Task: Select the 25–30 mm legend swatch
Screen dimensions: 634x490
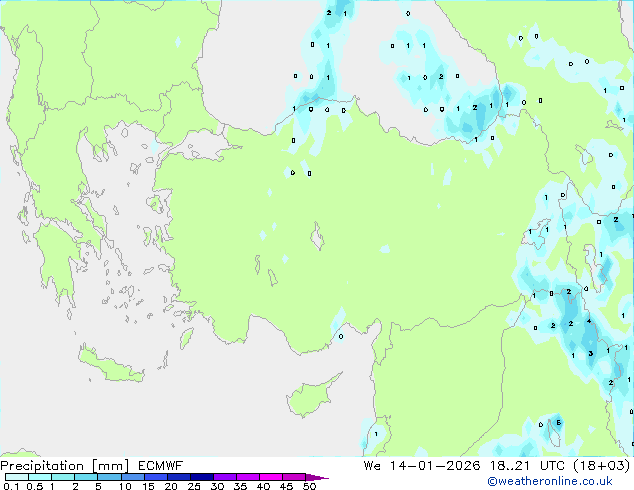Action: (x=201, y=477)
